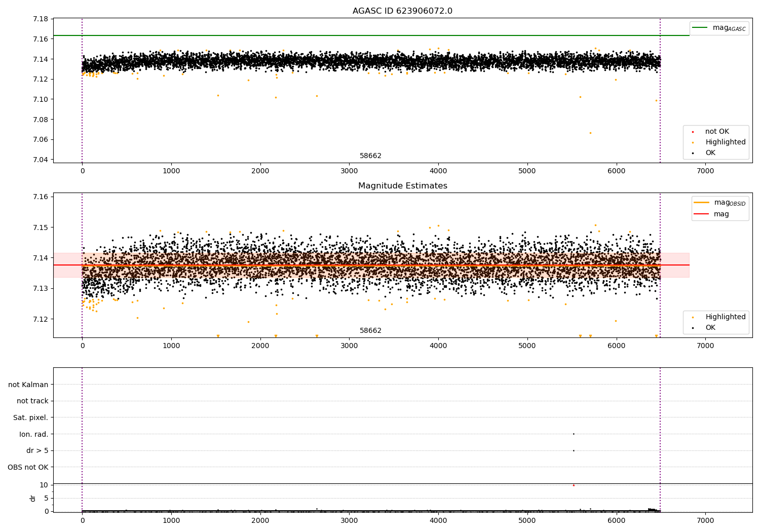Click the 'Sat. pixel.' row label

click(x=31, y=417)
